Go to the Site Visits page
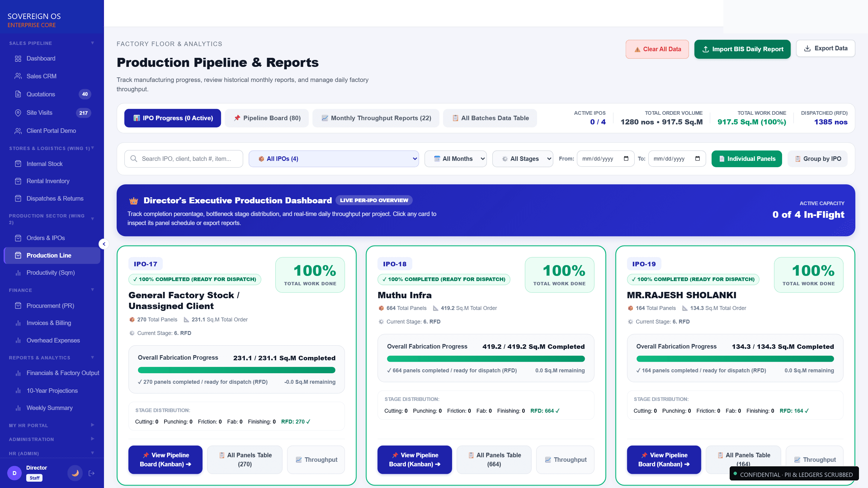 point(52,113)
